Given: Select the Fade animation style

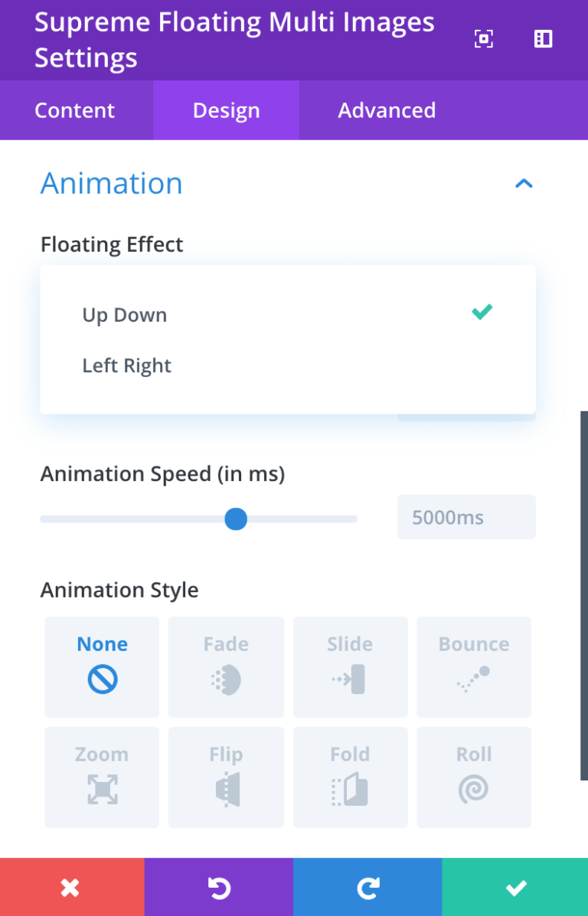Looking at the screenshot, I should (226, 666).
